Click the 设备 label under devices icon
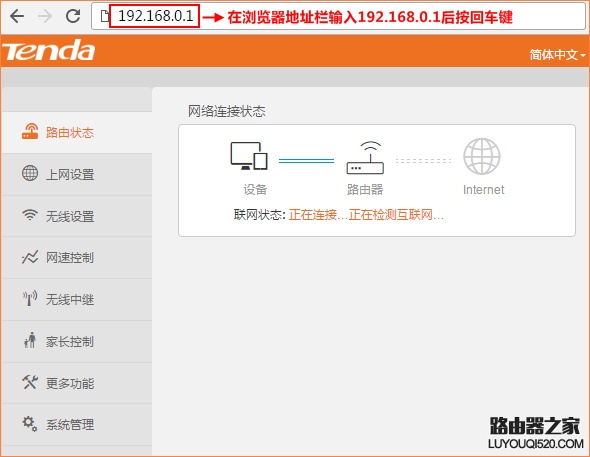 pos(255,190)
